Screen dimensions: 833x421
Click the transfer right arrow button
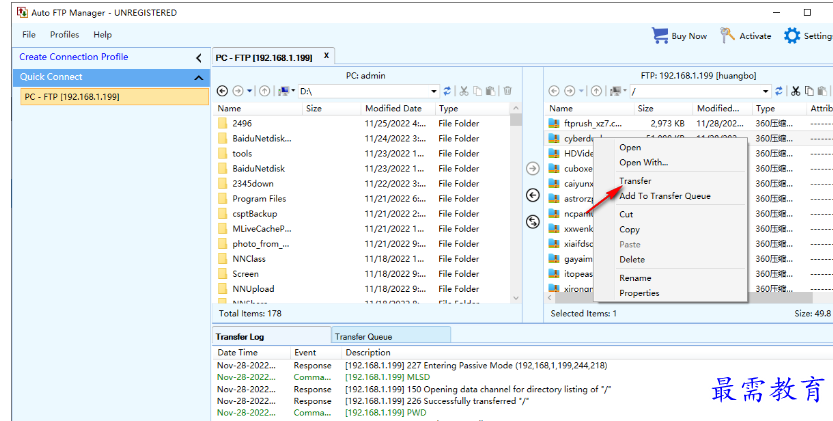532,169
